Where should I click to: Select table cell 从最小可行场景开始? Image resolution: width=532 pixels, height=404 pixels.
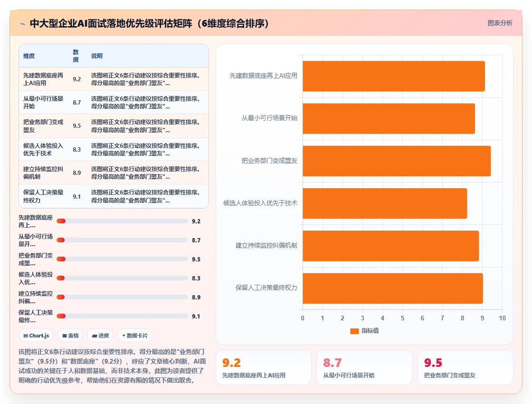(43, 102)
